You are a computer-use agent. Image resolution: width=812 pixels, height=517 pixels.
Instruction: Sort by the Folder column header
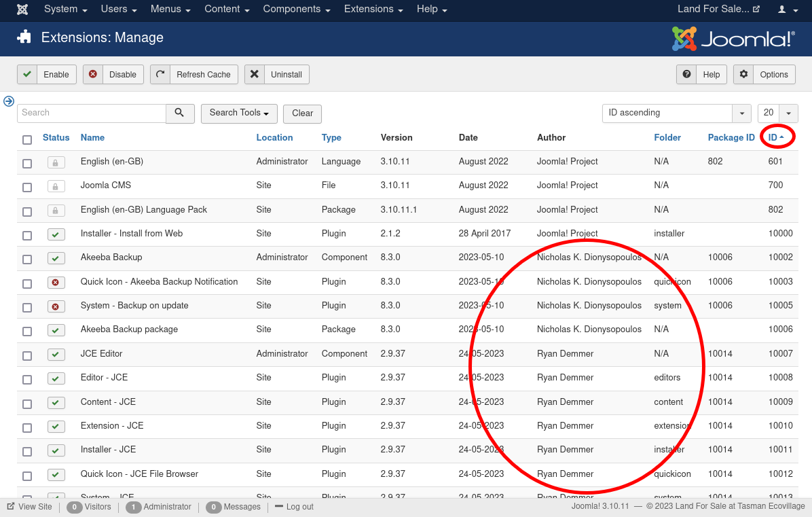point(667,137)
